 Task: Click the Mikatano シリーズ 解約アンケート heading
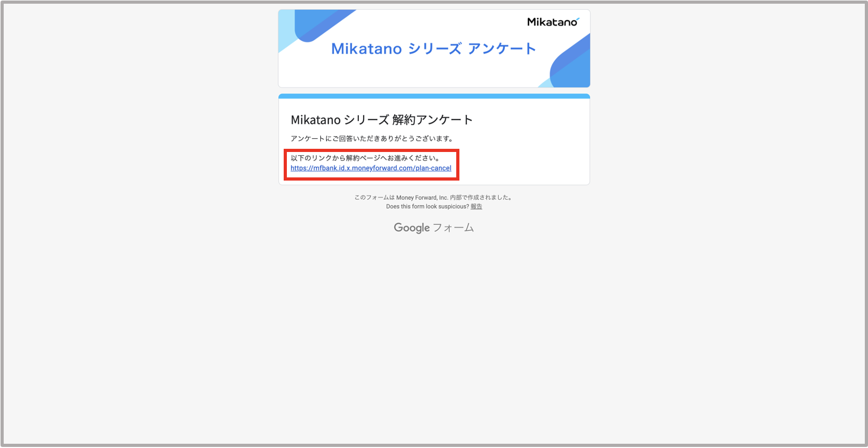click(382, 120)
